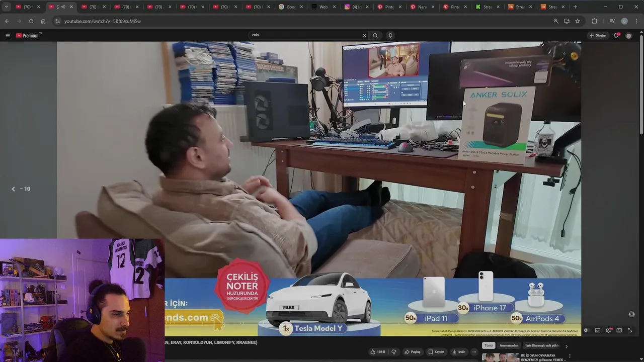Open the browser extensions puzzle icon

click(x=594, y=21)
